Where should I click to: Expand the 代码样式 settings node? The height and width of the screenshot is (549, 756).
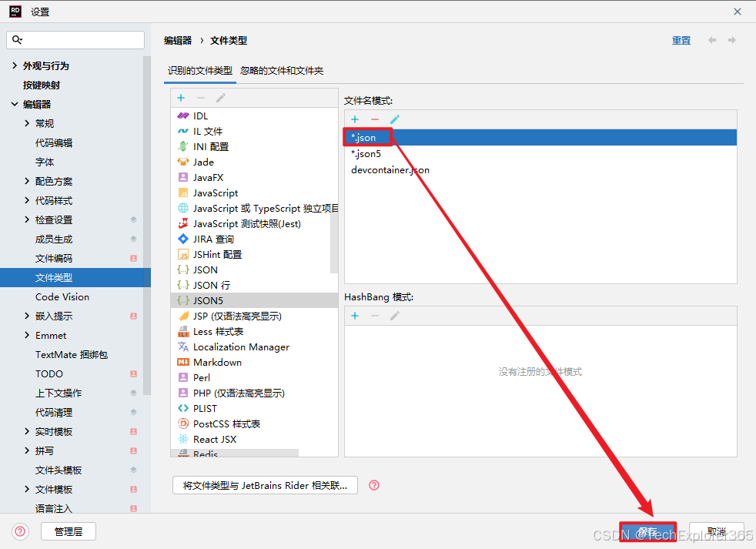27,201
